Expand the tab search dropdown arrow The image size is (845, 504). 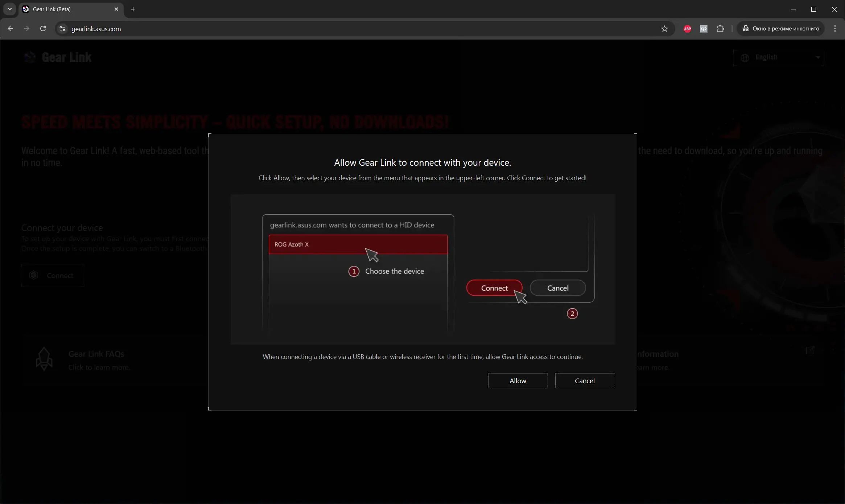point(10,9)
